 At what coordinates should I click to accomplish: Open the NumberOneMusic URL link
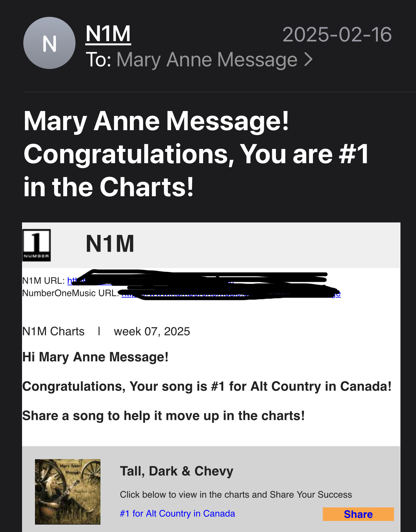click(x=231, y=293)
